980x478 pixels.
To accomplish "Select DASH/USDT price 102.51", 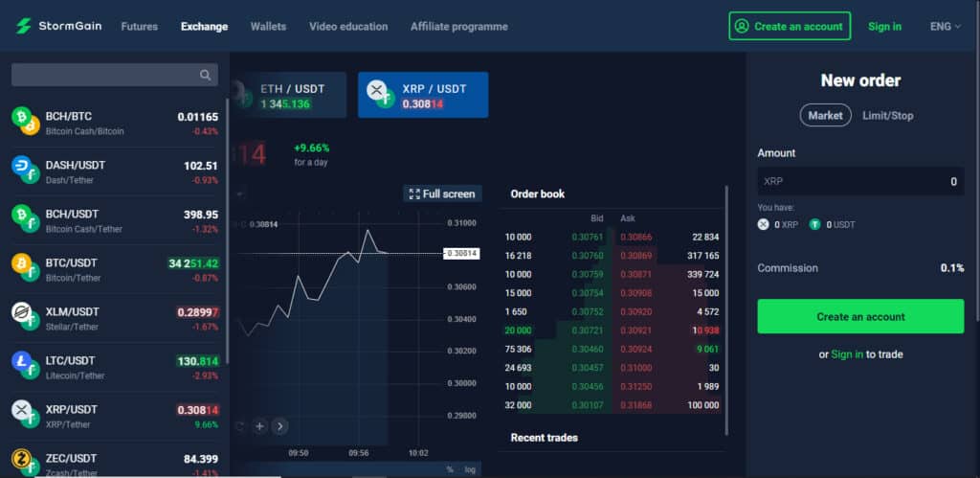I will coord(201,166).
